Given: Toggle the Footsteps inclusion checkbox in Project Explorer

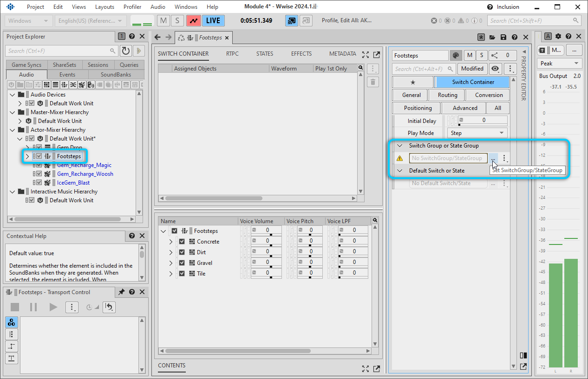Looking at the screenshot, I should pos(39,156).
